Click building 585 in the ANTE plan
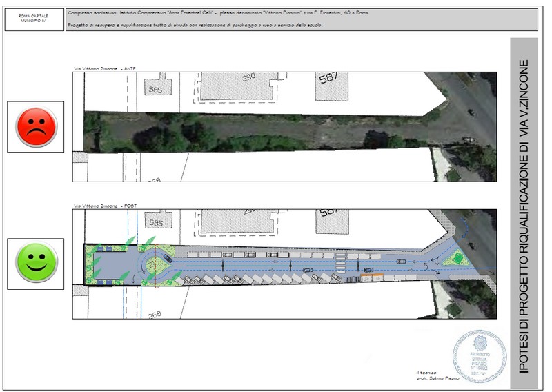Viewport: 552px width, 392px height. pos(155,88)
